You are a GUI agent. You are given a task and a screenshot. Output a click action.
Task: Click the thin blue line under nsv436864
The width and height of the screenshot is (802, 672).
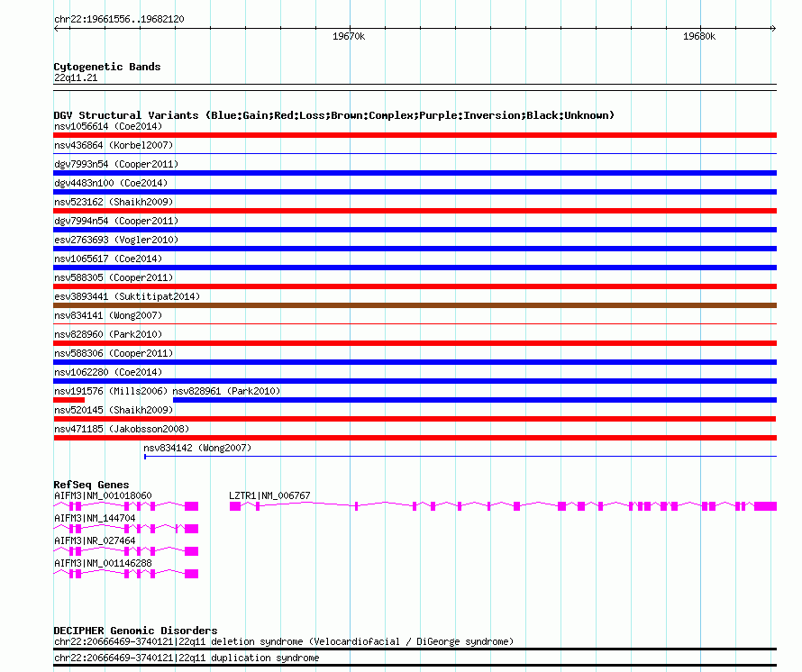(415, 153)
